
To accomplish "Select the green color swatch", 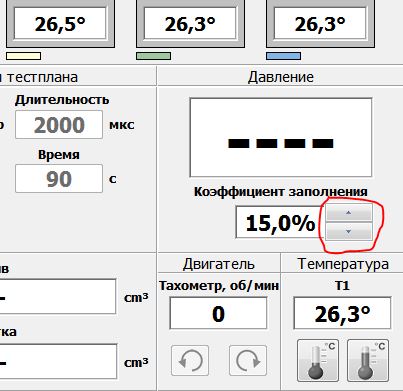I will click(x=154, y=56).
